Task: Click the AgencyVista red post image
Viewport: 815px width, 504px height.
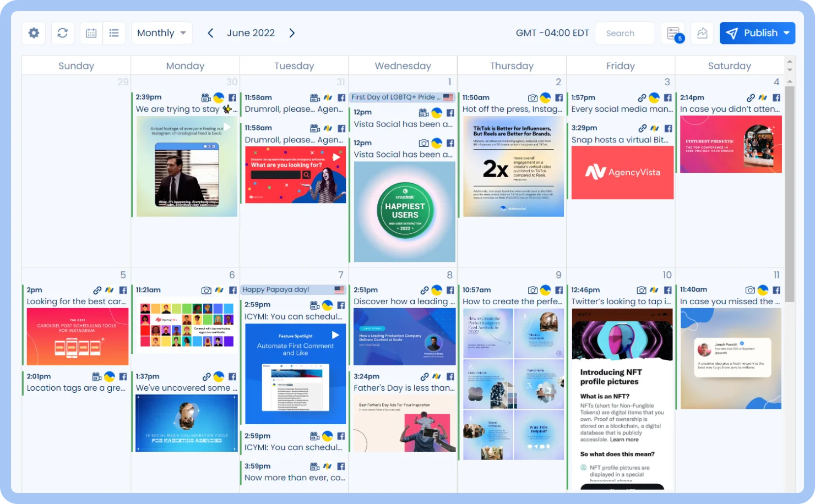Action: tap(622, 173)
